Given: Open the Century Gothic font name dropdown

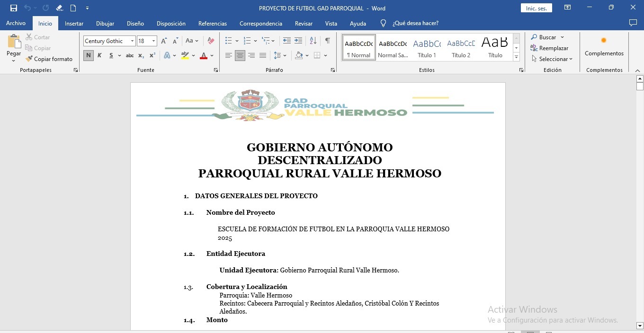Looking at the screenshot, I should (x=132, y=41).
